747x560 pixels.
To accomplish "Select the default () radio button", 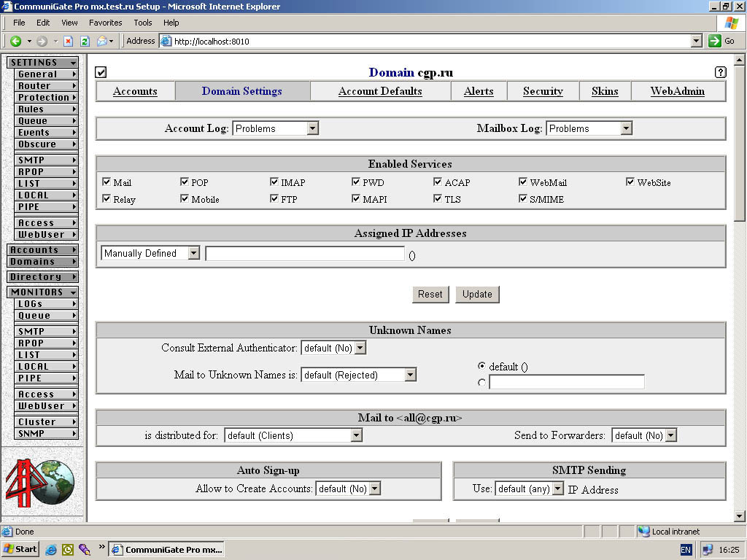I will click(481, 366).
